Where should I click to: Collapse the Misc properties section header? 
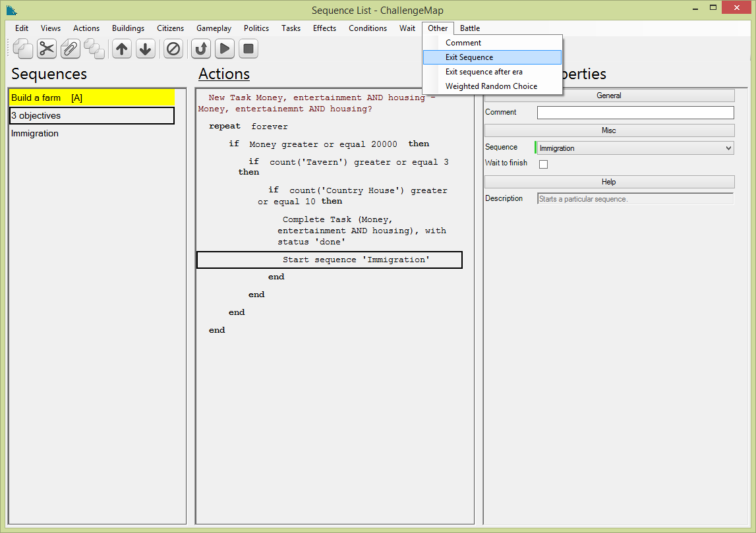click(609, 130)
